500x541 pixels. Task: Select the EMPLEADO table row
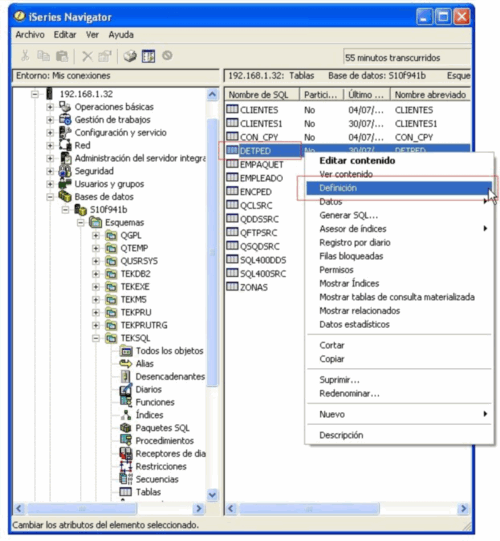pyautogui.click(x=261, y=178)
